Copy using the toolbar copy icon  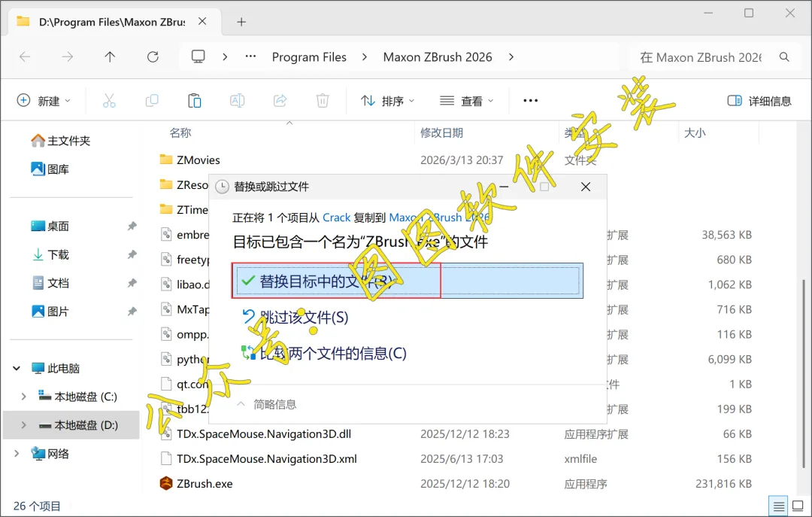pos(152,101)
